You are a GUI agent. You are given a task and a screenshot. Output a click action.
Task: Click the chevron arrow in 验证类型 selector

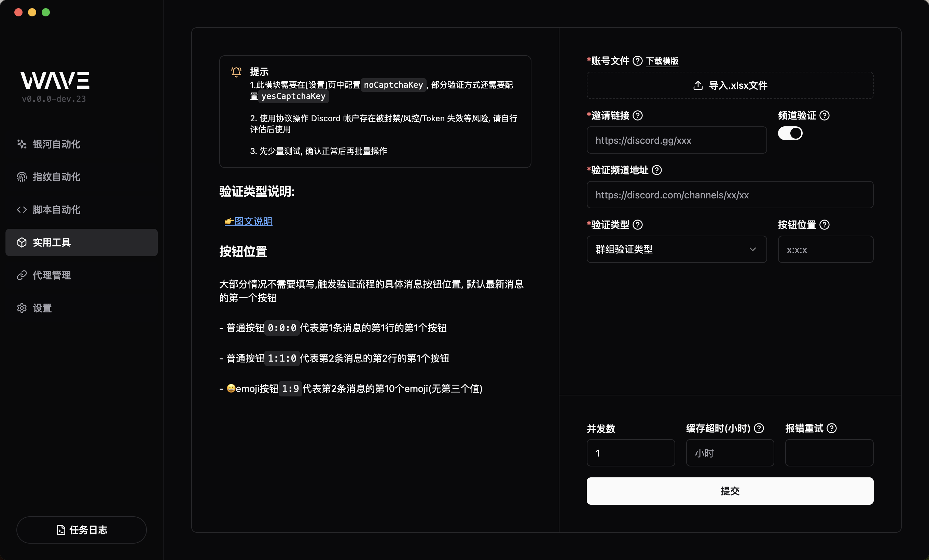pyautogui.click(x=752, y=249)
